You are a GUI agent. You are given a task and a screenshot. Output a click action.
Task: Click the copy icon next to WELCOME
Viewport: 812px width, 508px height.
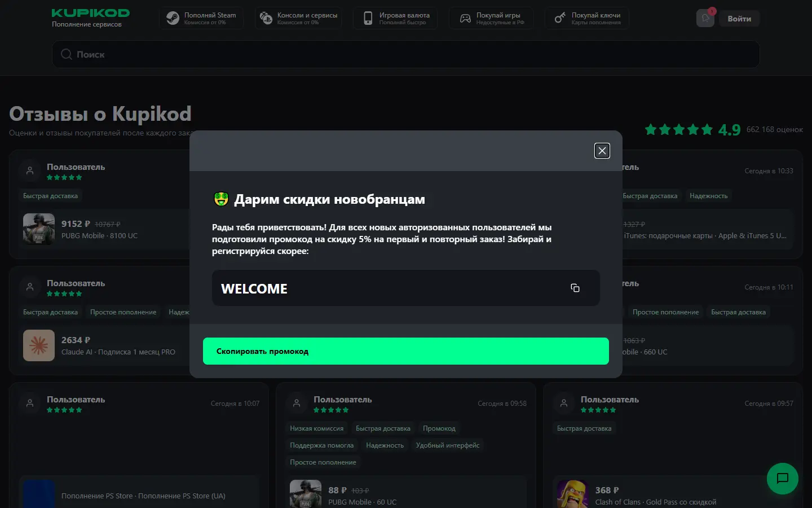coord(575,288)
